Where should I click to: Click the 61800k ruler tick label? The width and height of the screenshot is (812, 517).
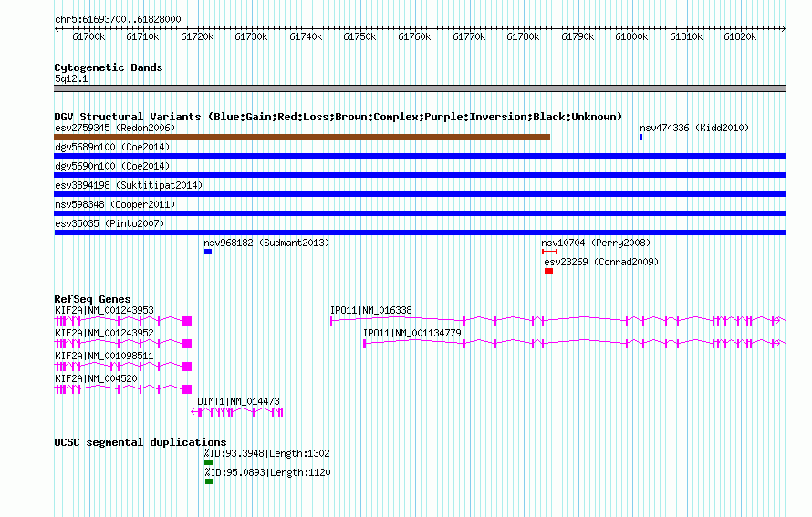[x=631, y=37]
